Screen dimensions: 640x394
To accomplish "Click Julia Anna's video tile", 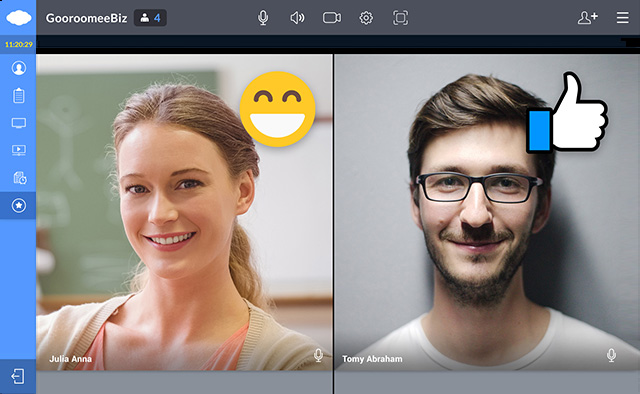I will [x=184, y=212].
